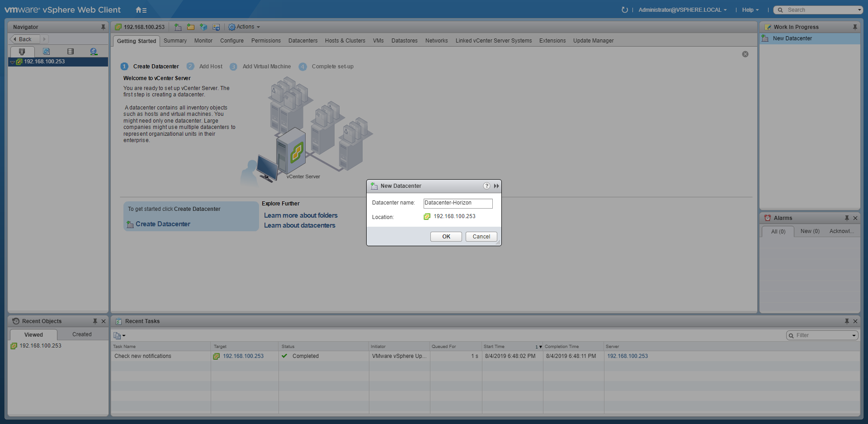
Task: Click the create new folder toolbar icon
Action: click(x=191, y=27)
